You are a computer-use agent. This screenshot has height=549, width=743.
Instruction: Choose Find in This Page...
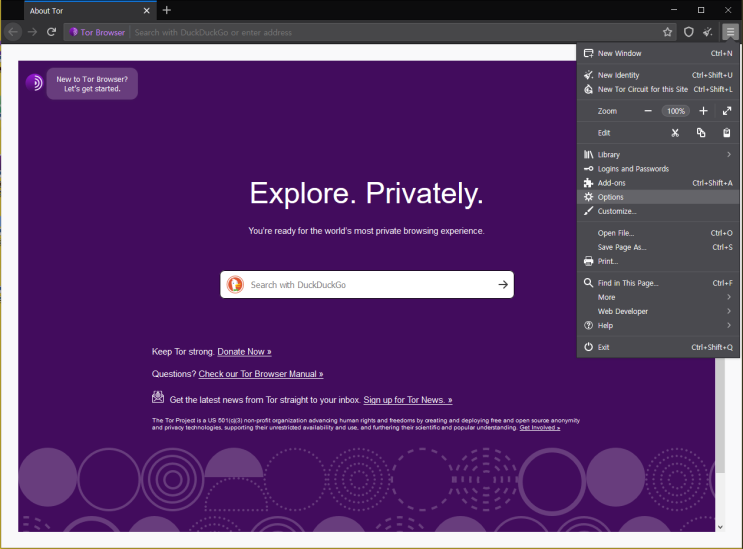point(658,283)
